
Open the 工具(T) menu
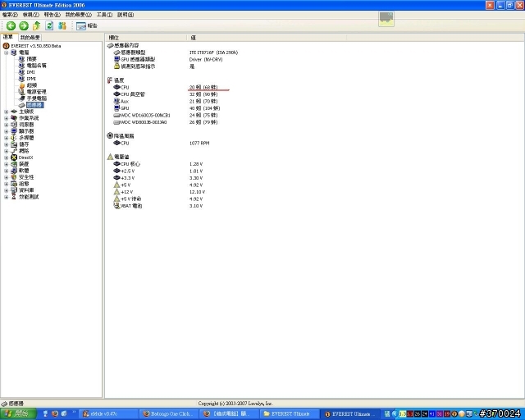click(x=104, y=15)
